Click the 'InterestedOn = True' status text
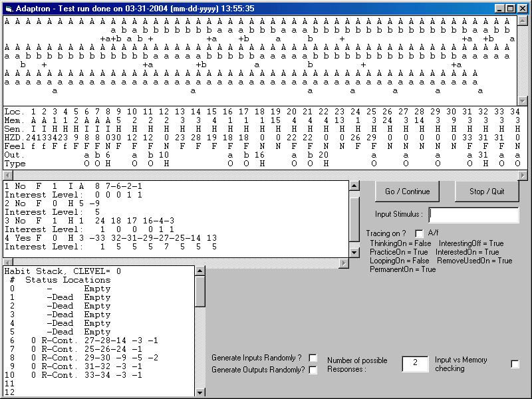 tap(467, 252)
